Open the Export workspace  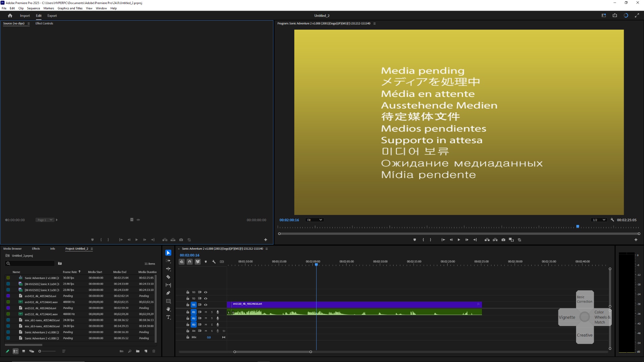pyautogui.click(x=52, y=15)
